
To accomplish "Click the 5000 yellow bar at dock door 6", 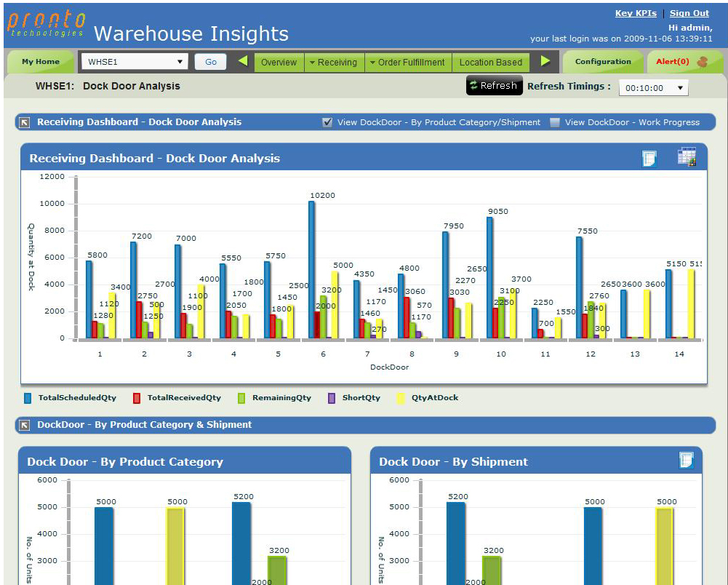I will click(335, 306).
